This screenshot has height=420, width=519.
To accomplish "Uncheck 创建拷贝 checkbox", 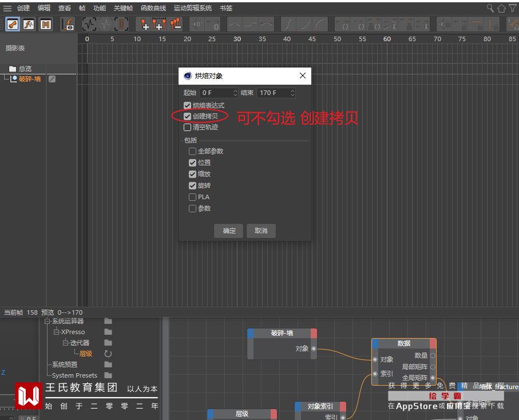I will click(x=187, y=116).
